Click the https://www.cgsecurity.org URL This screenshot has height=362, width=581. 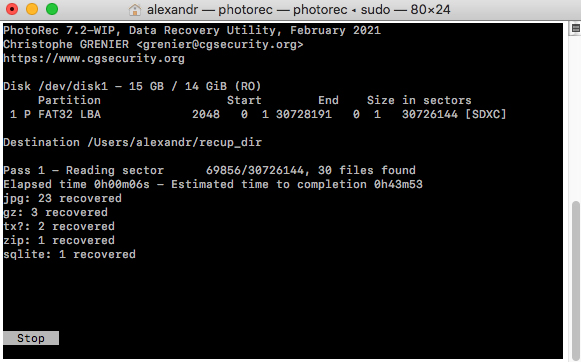coord(94,58)
